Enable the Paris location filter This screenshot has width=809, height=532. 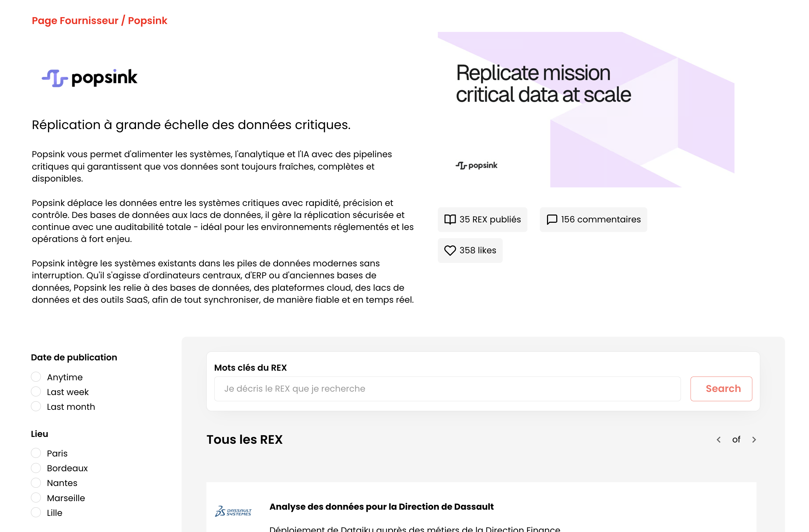(x=36, y=453)
